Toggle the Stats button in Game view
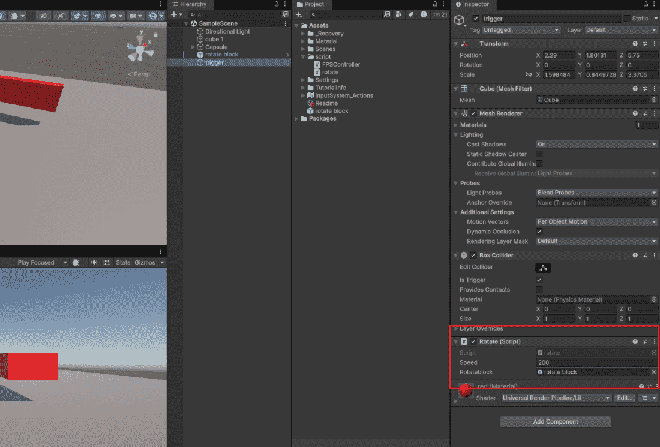 (123, 263)
